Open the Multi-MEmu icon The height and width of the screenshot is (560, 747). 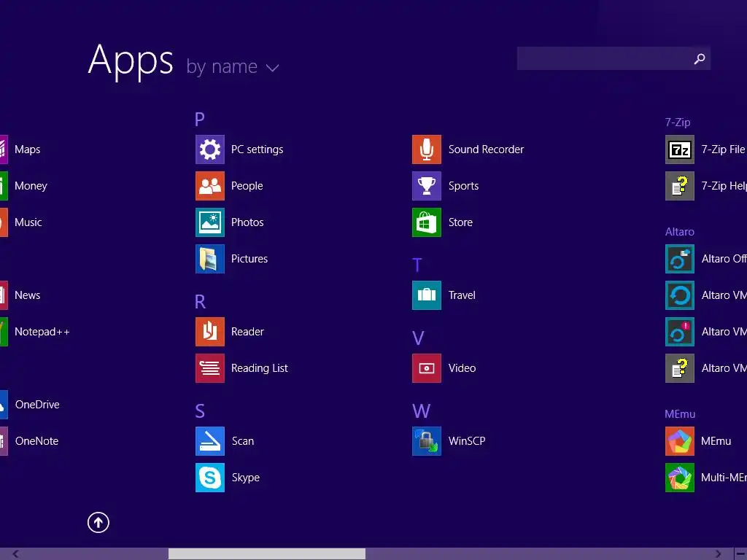pos(679,478)
